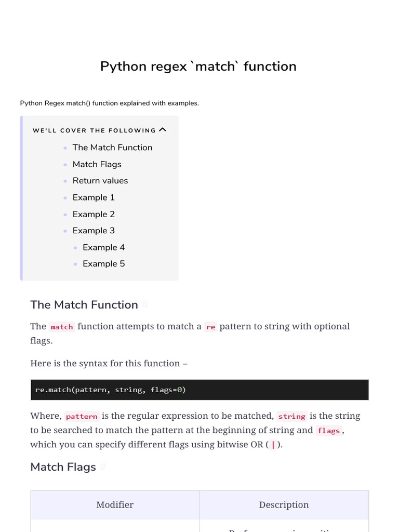Image resolution: width=399 pixels, height=532 pixels.
Task: Click the "Description" table column header
Action: (284, 505)
